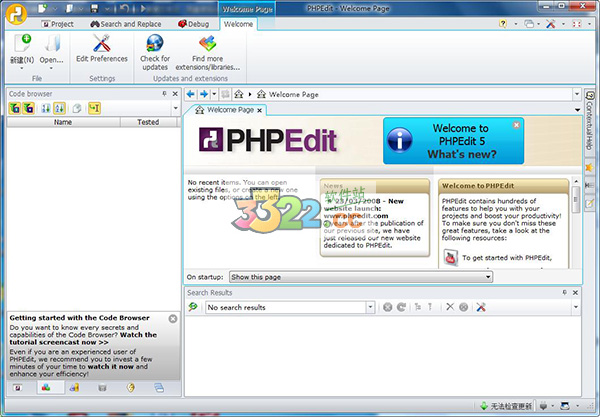Select the Welcome Page document tab

point(225,110)
